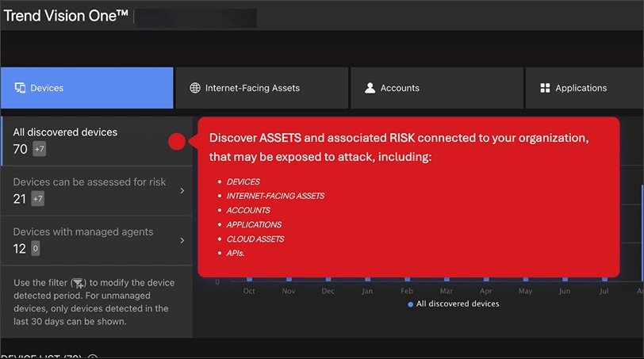644x359 pixels.
Task: Switch to Internet-Facing Assets tab
Action: pyautogui.click(x=262, y=88)
